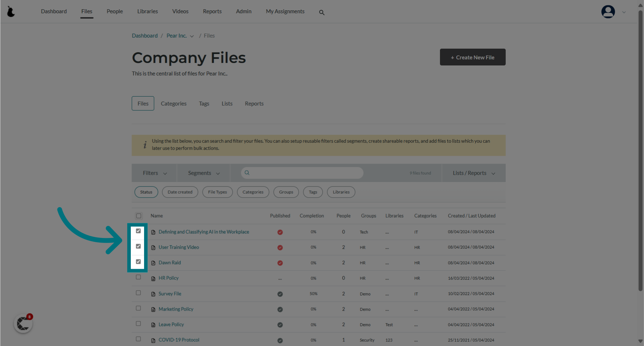644x346 pixels.
Task: Click the file icon beside User Training Video
Action: (153, 248)
